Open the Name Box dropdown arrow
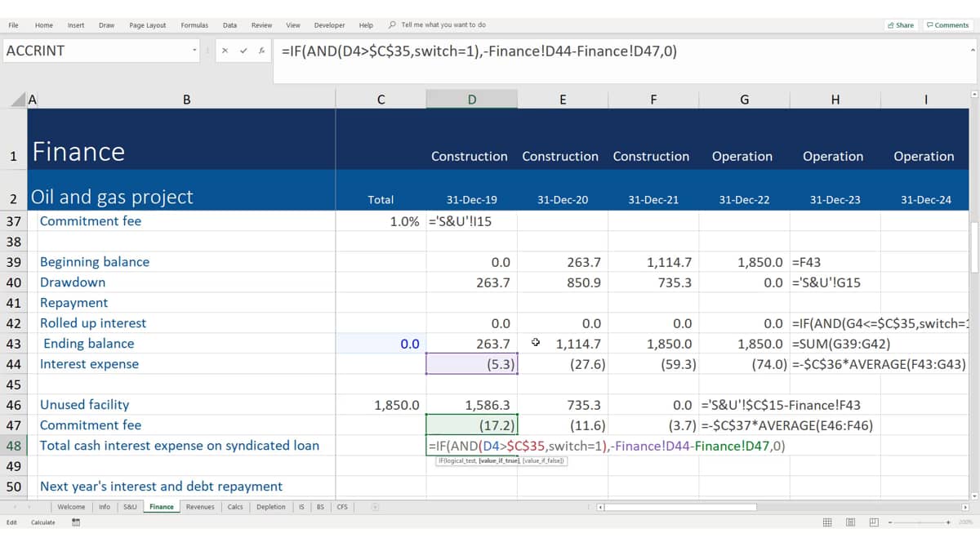Viewport: 980px width, 551px height. 194,51
